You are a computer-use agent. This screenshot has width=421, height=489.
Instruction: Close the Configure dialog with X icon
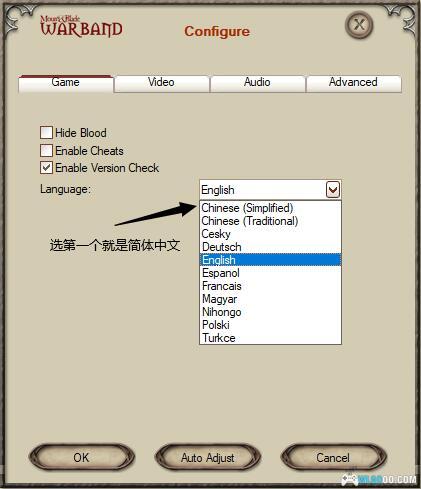click(359, 25)
